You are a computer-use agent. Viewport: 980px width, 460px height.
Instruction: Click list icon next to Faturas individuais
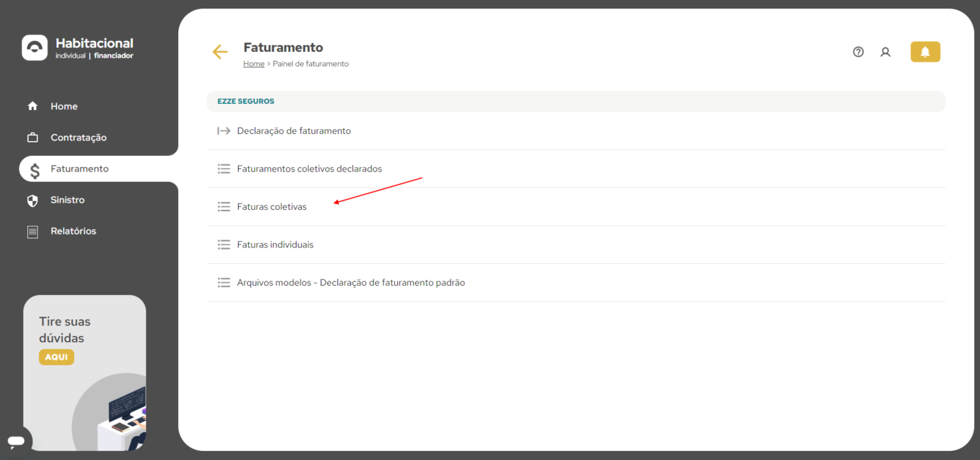224,245
